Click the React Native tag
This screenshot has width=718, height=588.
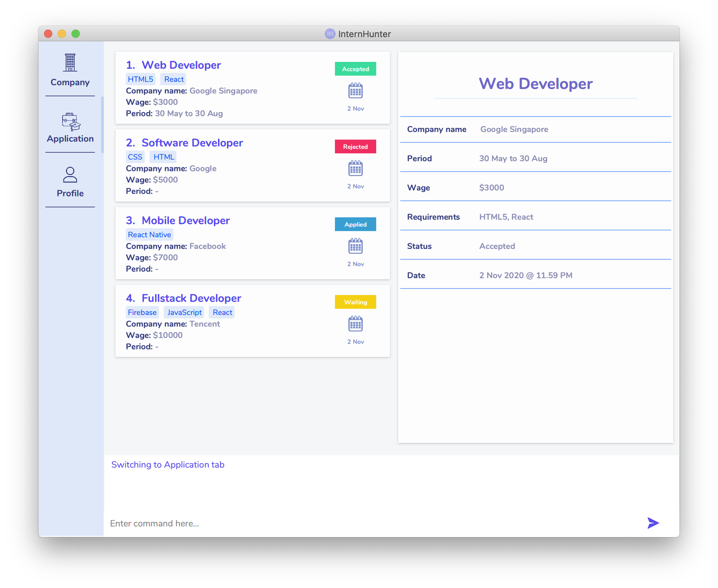pos(149,235)
